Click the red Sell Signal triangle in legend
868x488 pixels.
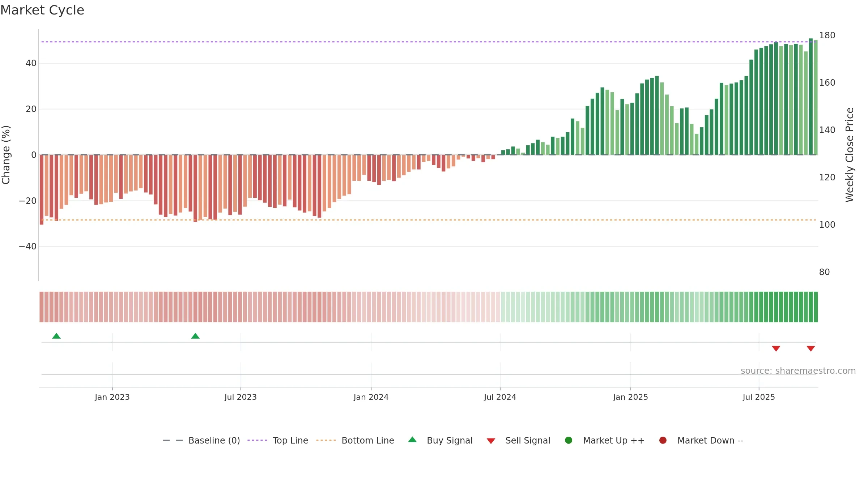point(491,441)
